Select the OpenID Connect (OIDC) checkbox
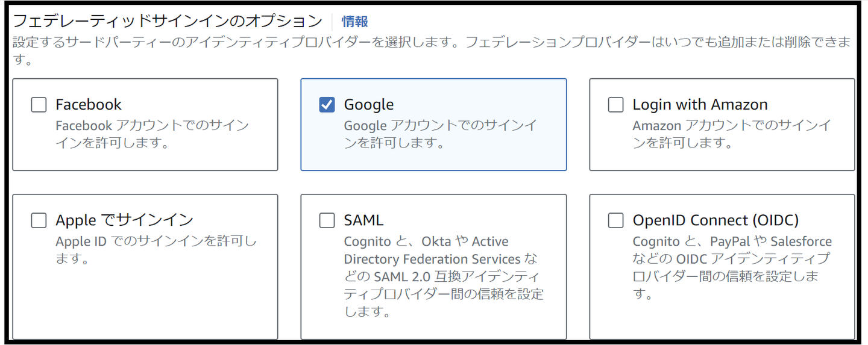Screen dimensions: 868x345 [615, 220]
